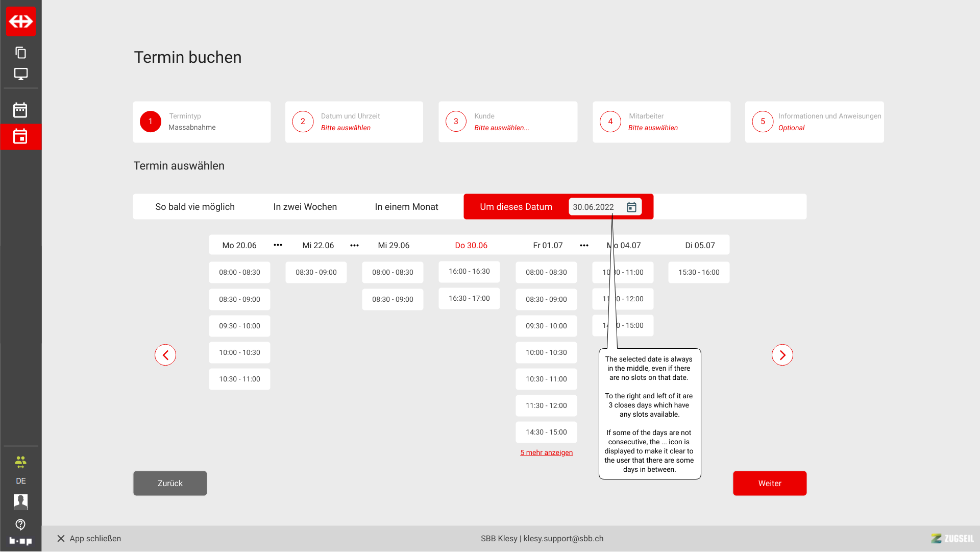Open the date picker calendar icon

631,207
